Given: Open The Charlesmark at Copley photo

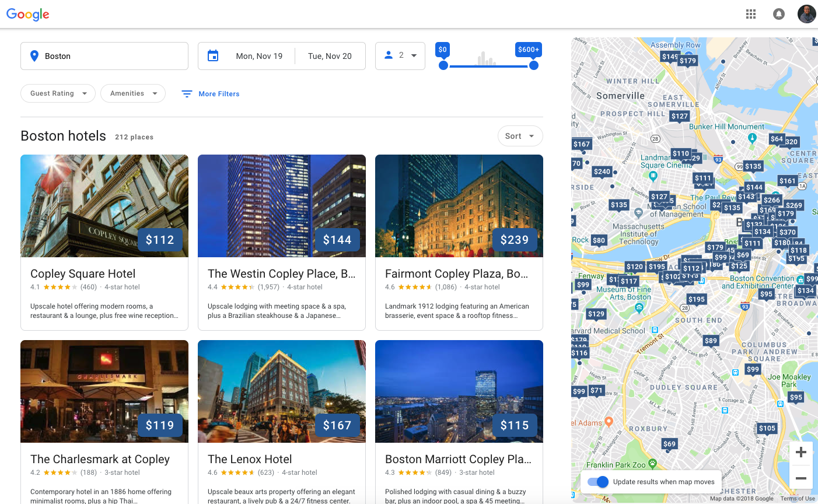Looking at the screenshot, I should click(104, 391).
